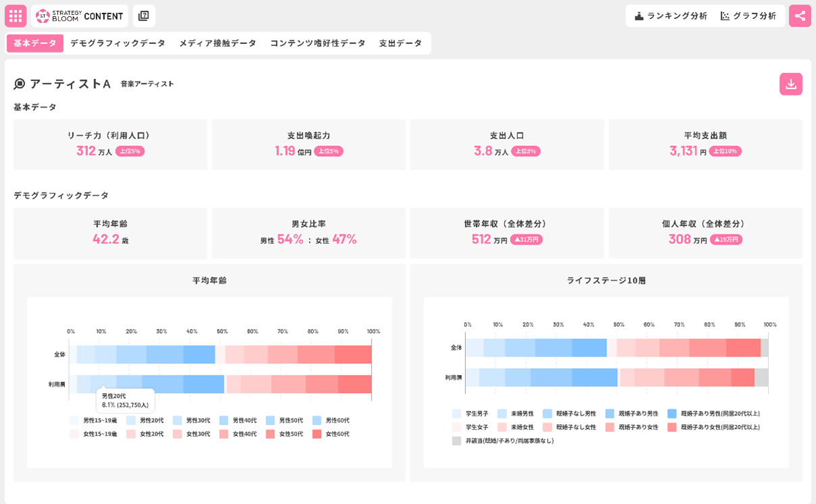Click the 平均支出額 card
The image size is (816, 504).
click(705, 145)
